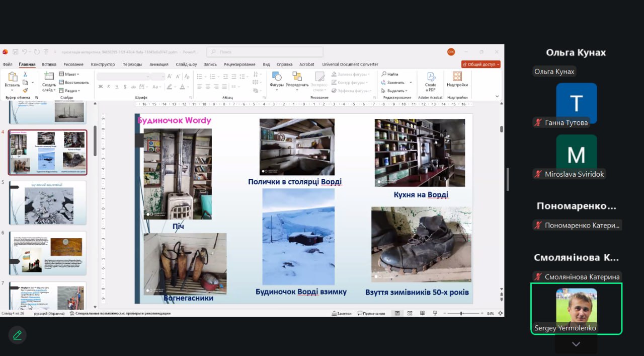Image resolution: width=644 pixels, height=356 pixels.
Task: Toggle the Comments (Примечания) pane
Action: (371, 313)
